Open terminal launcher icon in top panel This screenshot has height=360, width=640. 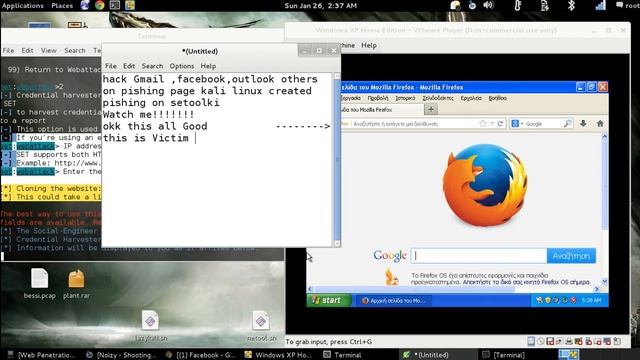point(115,5)
